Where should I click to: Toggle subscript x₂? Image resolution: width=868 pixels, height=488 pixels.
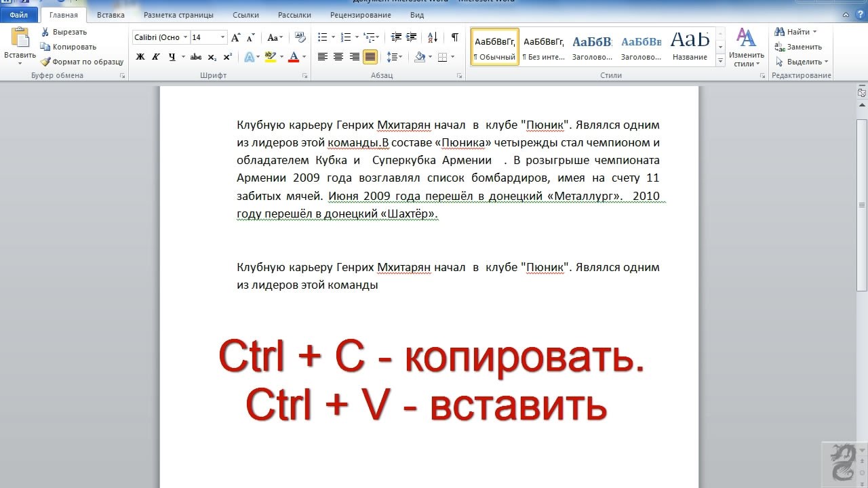[x=212, y=57]
